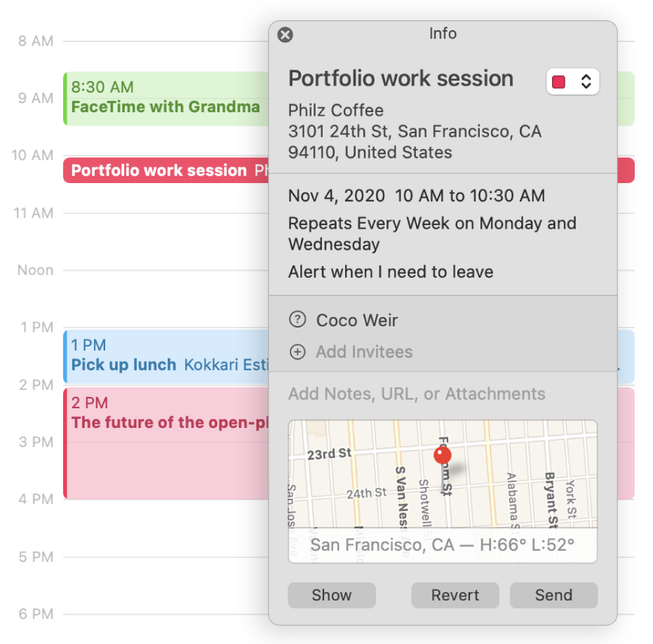Viewport: 653px width, 644px height.
Task: Click the question mark status icon beside Coco Weir
Action: (297, 320)
